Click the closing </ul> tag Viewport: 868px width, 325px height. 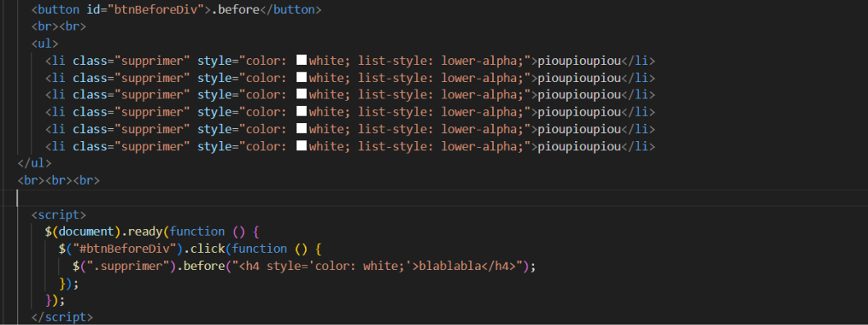coord(34,163)
